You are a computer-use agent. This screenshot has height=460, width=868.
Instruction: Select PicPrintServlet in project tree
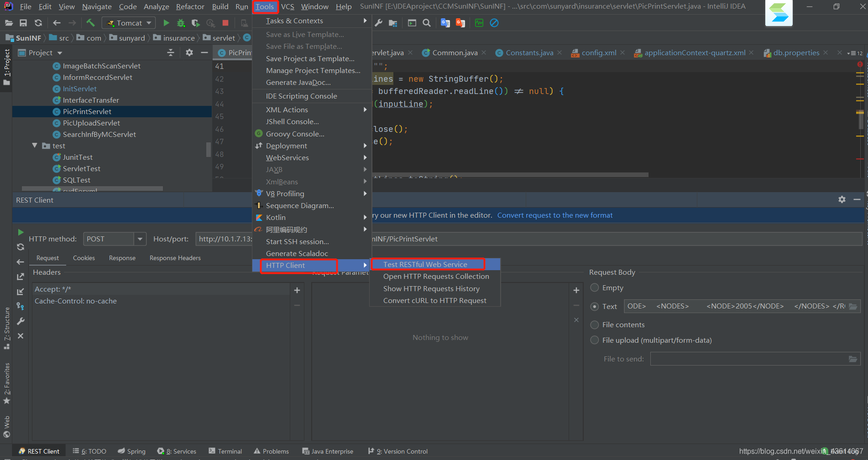(87, 111)
